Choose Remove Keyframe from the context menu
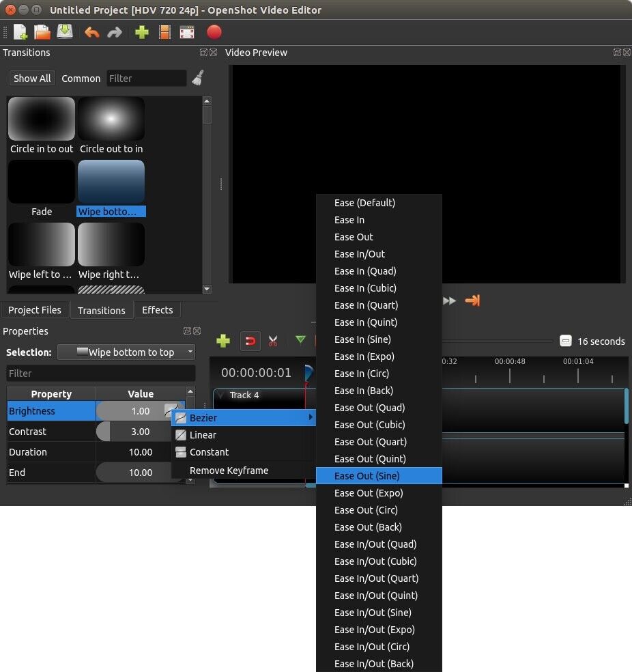 [x=229, y=471]
